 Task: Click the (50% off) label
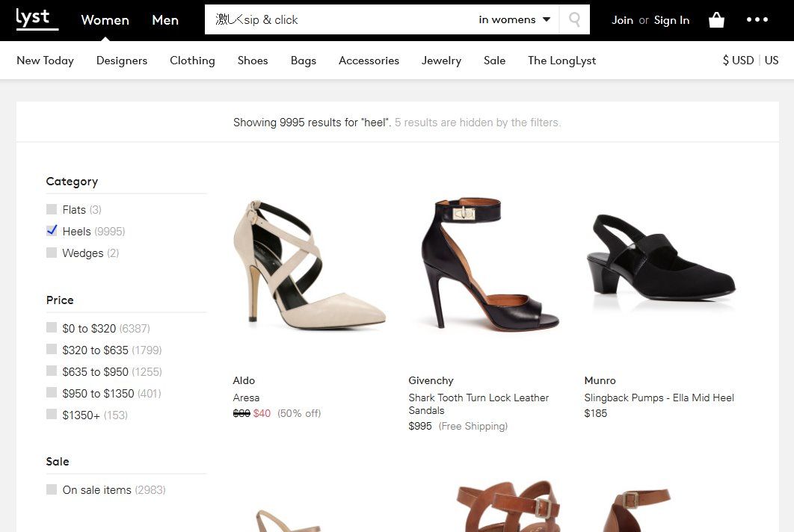click(x=299, y=413)
